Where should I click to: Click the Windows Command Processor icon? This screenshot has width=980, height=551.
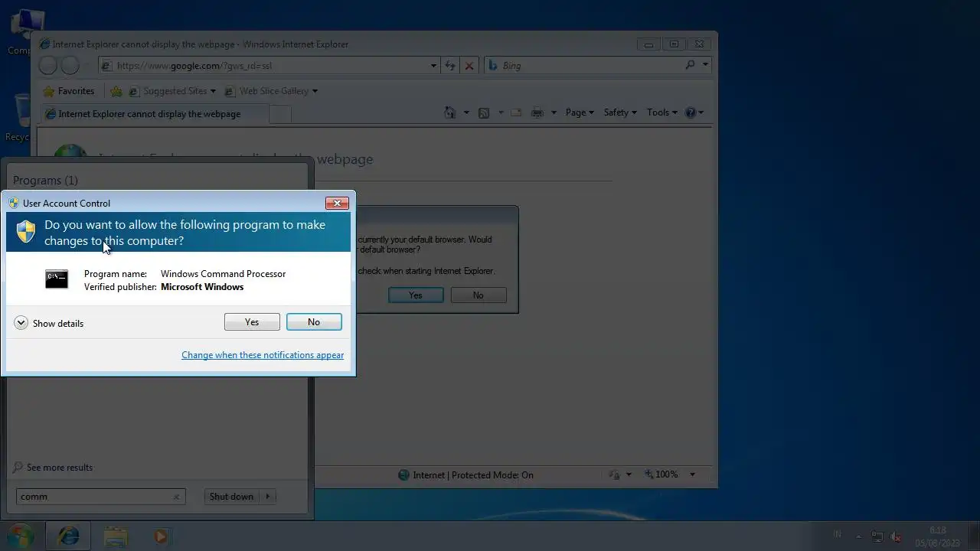coord(57,279)
